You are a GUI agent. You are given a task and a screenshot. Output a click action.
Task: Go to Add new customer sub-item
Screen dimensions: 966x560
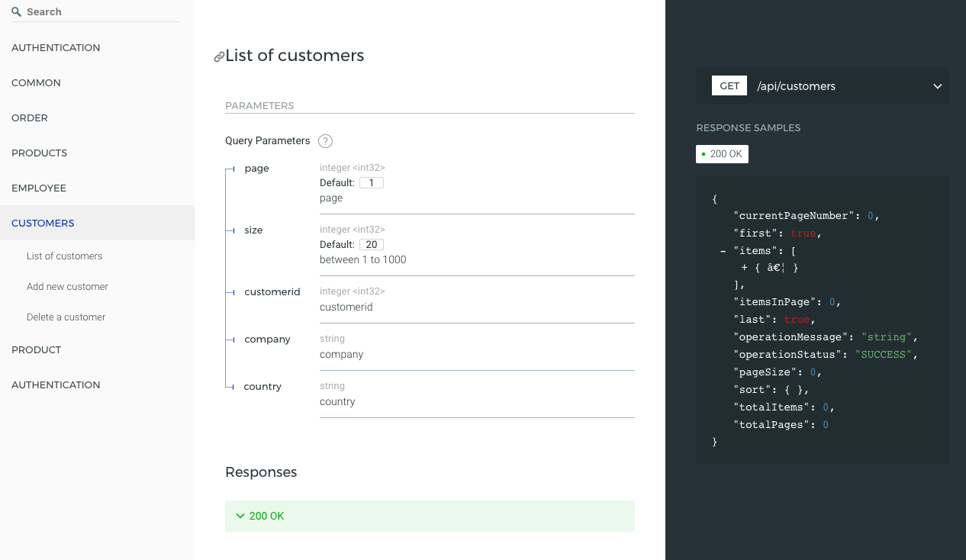click(x=67, y=287)
